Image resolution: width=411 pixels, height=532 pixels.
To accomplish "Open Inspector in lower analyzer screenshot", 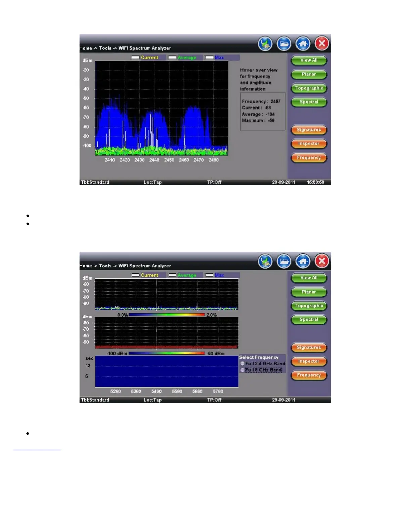I will pyautogui.click(x=309, y=361).
